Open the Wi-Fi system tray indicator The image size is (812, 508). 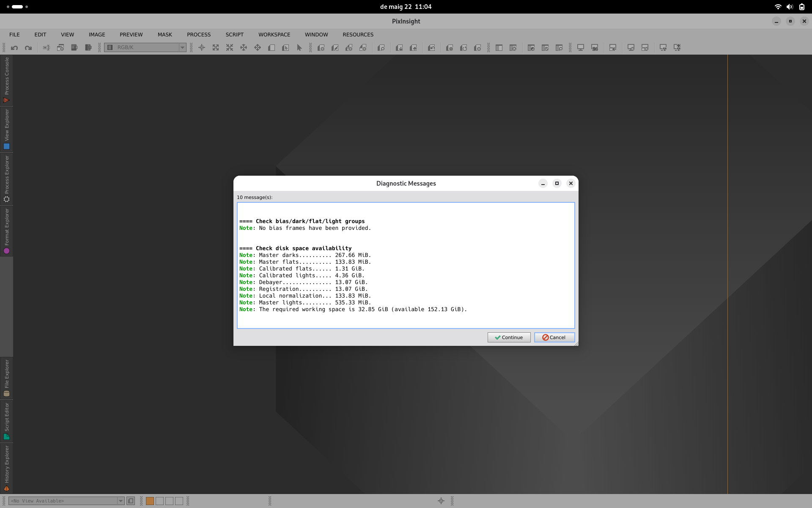tap(778, 7)
